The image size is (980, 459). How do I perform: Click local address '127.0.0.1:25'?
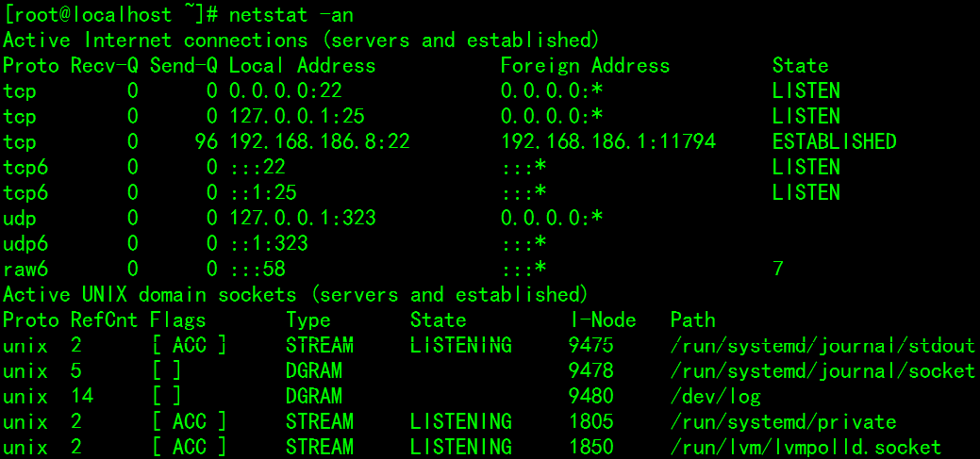[297, 117]
